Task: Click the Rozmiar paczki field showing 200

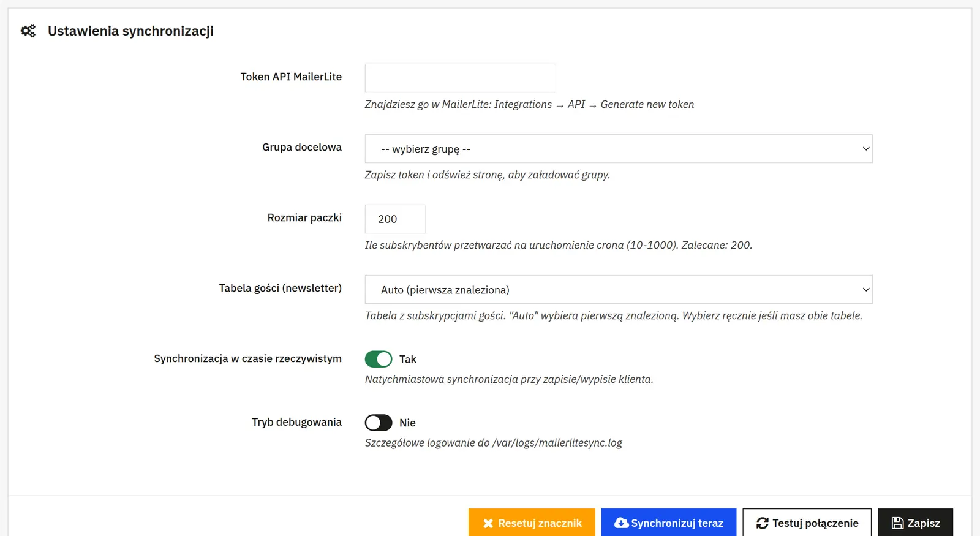Action: [x=395, y=219]
